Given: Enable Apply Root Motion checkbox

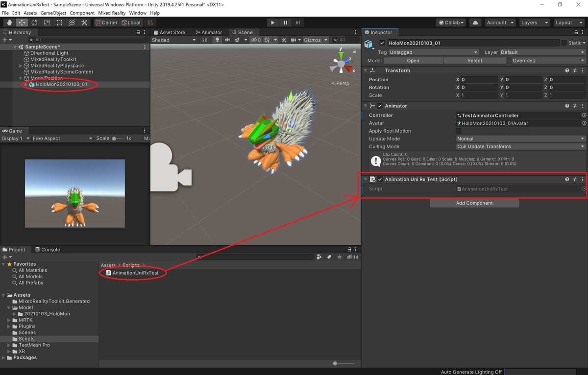Looking at the screenshot, I should point(459,131).
